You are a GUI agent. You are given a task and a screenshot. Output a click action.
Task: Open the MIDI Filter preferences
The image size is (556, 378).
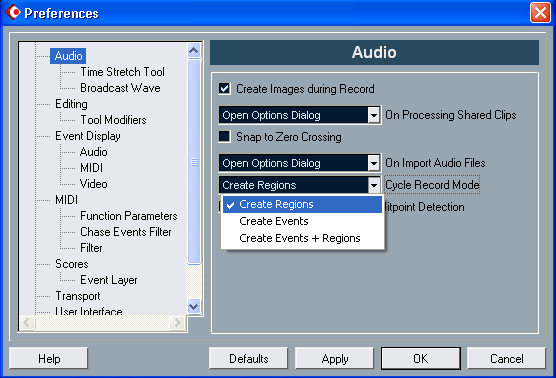coord(91,248)
